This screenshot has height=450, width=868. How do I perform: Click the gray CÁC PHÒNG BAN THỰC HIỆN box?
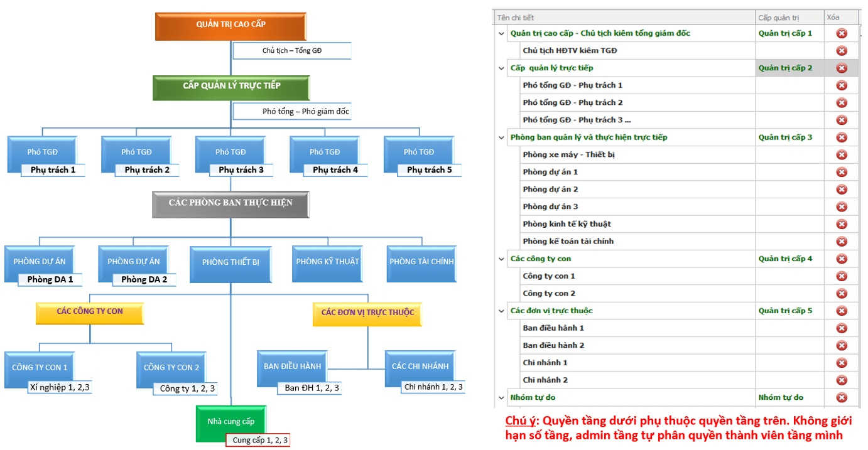pyautogui.click(x=231, y=204)
